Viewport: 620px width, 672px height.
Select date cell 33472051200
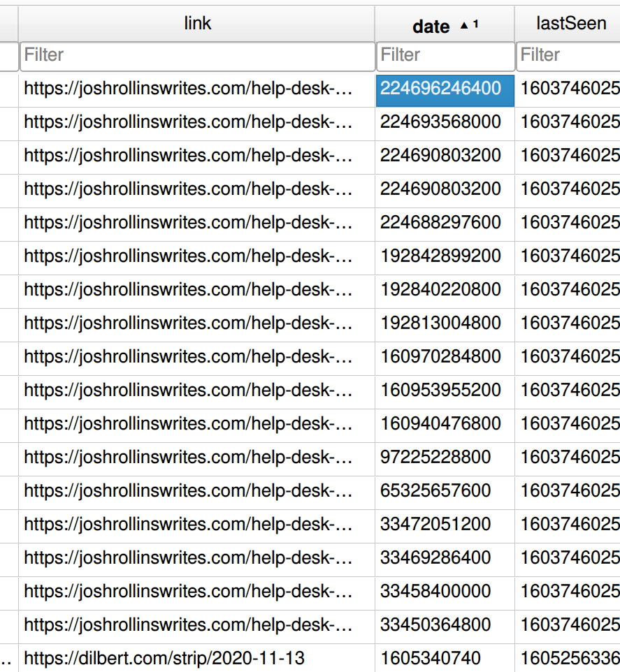click(x=445, y=526)
